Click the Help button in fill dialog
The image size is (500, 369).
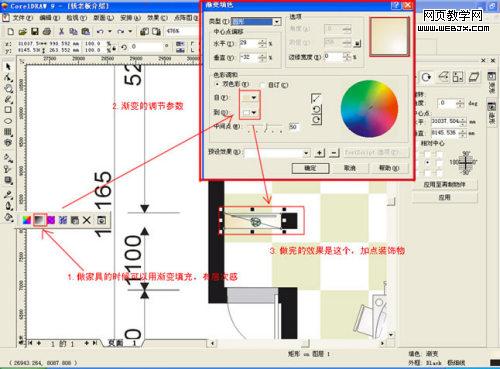click(389, 168)
